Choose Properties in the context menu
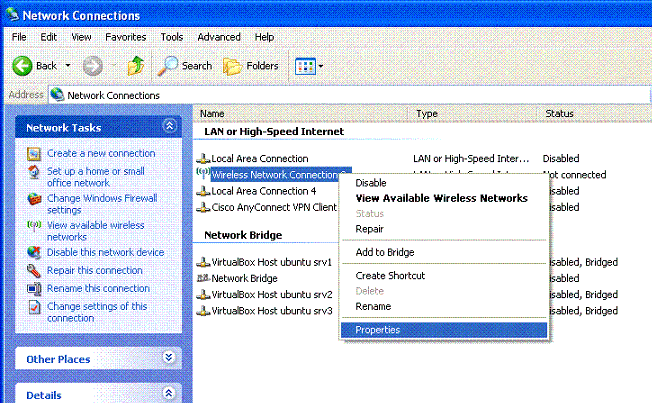The width and height of the screenshot is (653, 403). 444,330
